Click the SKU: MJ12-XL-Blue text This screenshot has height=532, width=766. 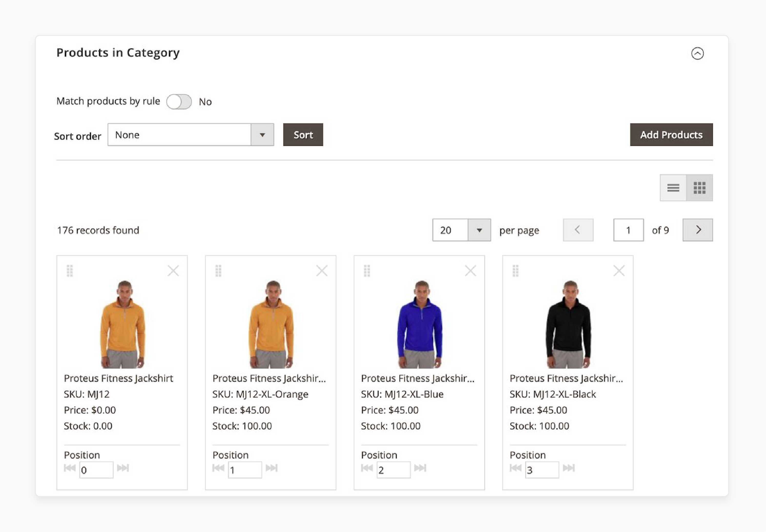402,394
